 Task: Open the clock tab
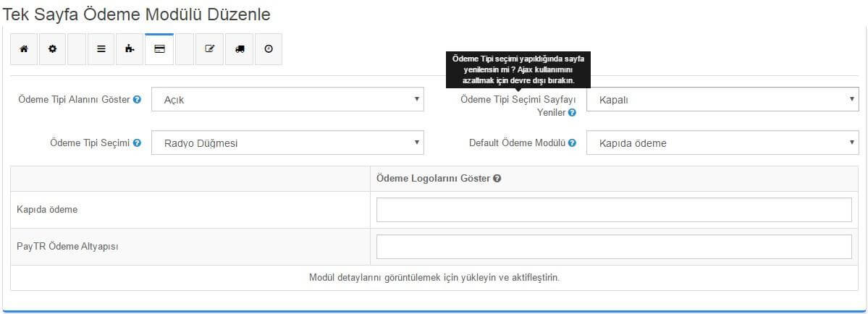tap(269, 49)
